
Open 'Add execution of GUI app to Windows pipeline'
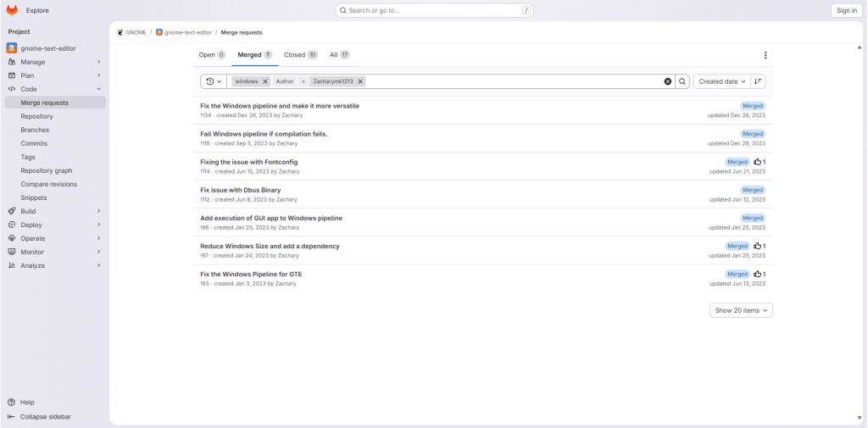(271, 218)
